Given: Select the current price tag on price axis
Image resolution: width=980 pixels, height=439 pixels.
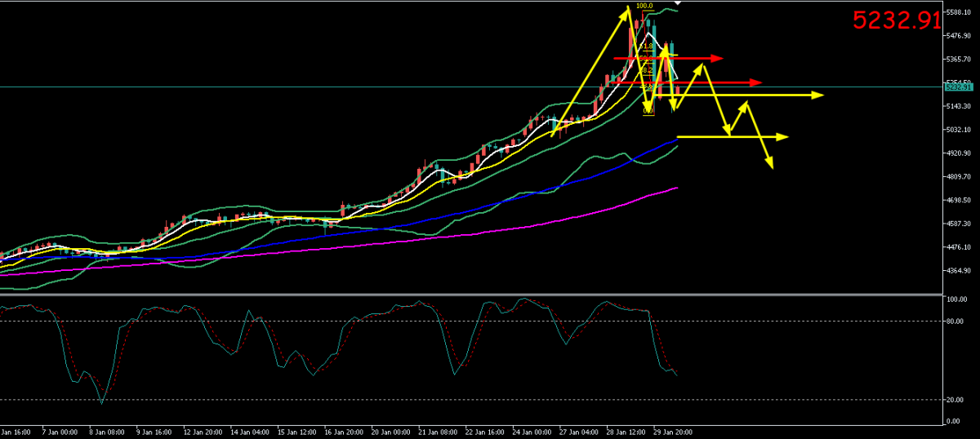Looking at the screenshot, I should [x=959, y=86].
